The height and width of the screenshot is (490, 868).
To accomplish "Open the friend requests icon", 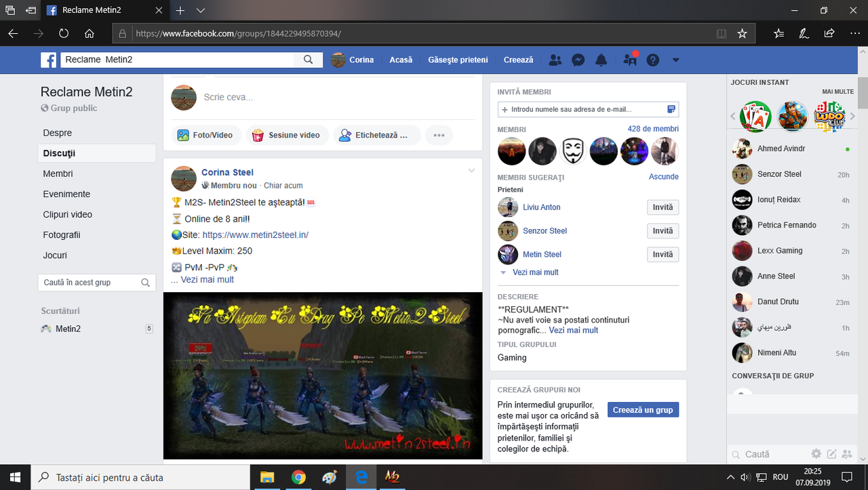I will tap(555, 60).
